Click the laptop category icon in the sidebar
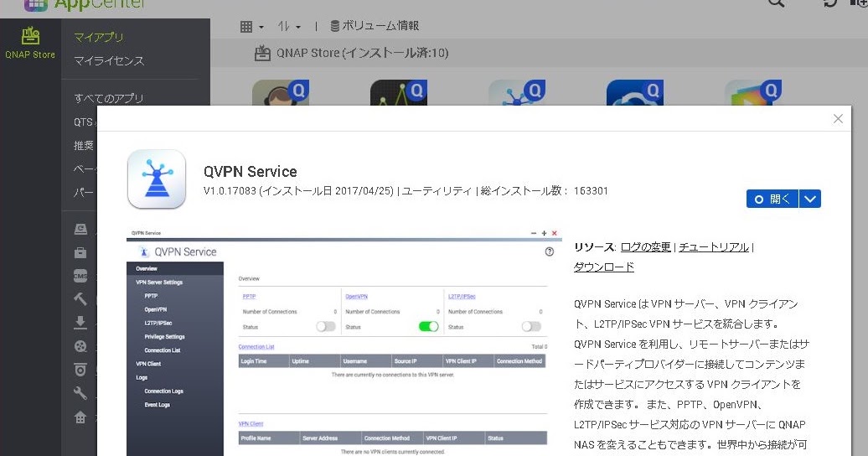The image size is (868, 456). (x=80, y=230)
